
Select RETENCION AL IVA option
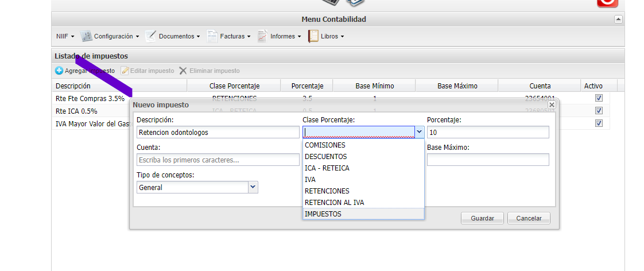coord(363,203)
